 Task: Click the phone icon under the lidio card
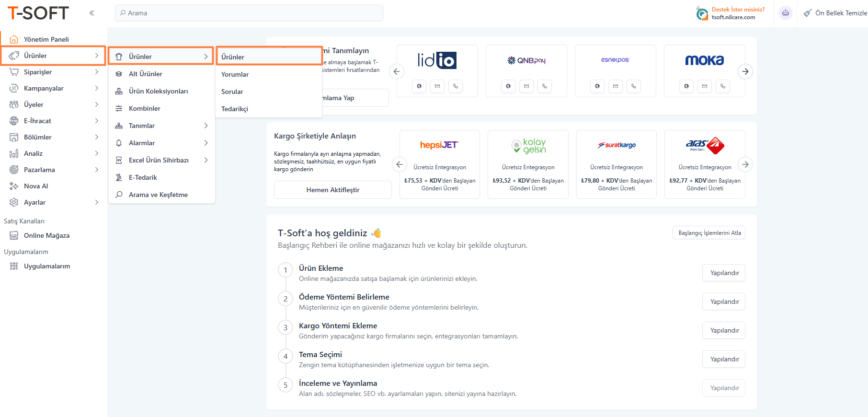pyautogui.click(x=456, y=86)
